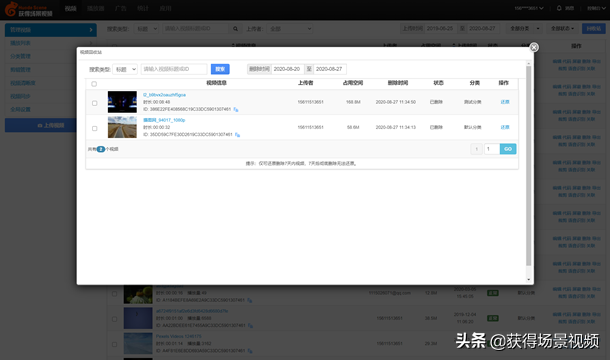This screenshot has width=610, height=360.
Task: Focus the page number input beside GO
Action: (492, 149)
